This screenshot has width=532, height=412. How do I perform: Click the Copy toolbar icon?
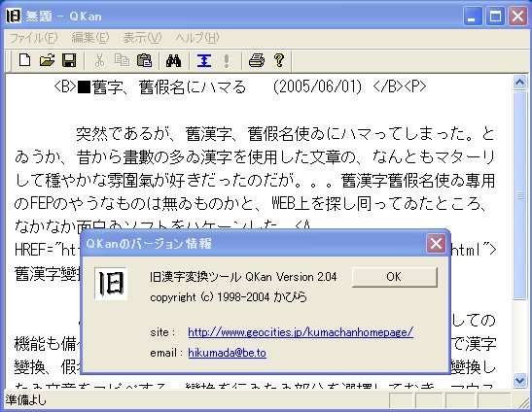[122, 60]
